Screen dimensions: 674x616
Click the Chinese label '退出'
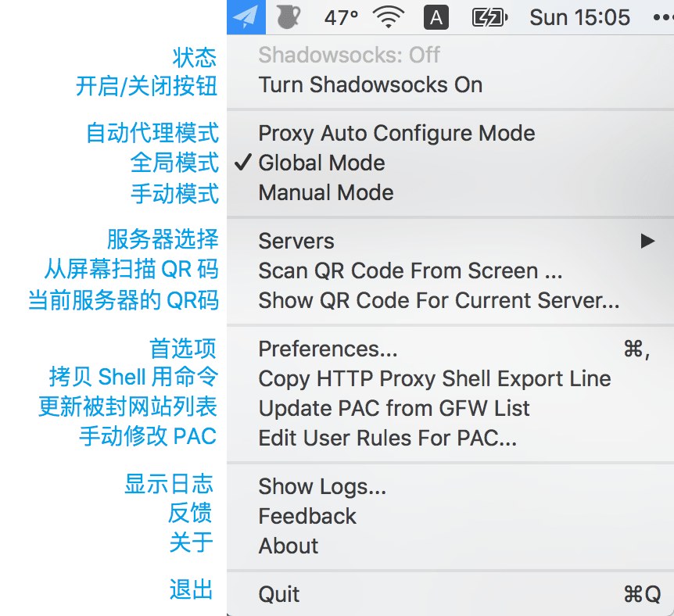pos(192,589)
